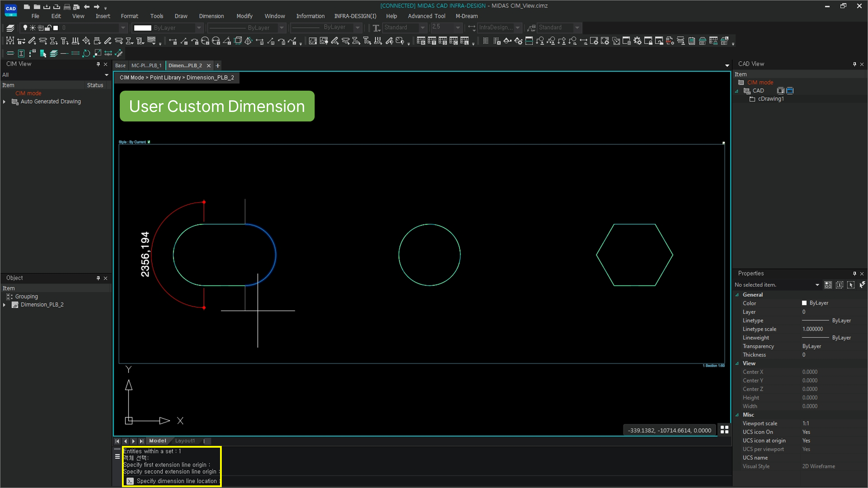
Task: Expand Auto Generated Drawing tree node
Action: [4, 102]
